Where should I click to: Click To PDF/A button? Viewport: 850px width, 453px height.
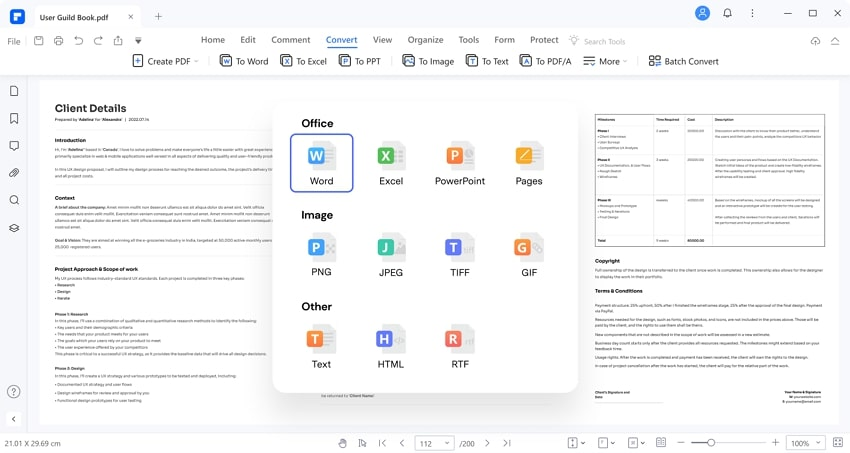545,61
